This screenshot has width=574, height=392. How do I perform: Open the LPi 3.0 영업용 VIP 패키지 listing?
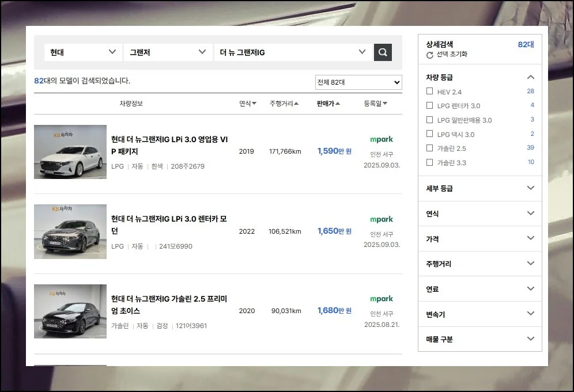[x=169, y=144]
